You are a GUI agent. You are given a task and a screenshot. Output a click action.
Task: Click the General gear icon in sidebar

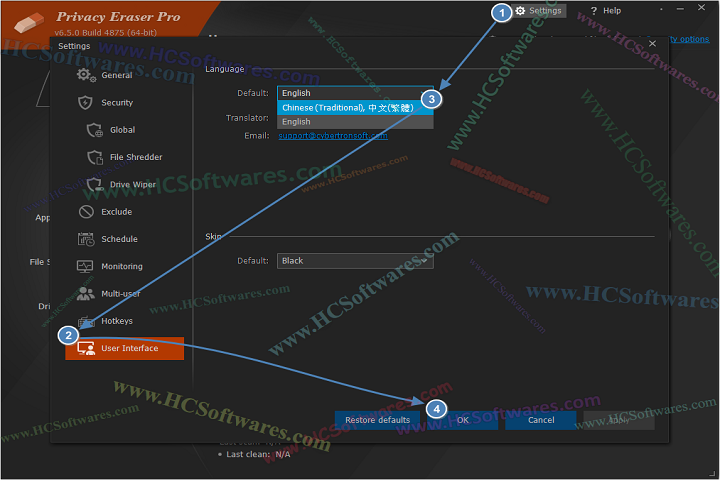(86, 75)
